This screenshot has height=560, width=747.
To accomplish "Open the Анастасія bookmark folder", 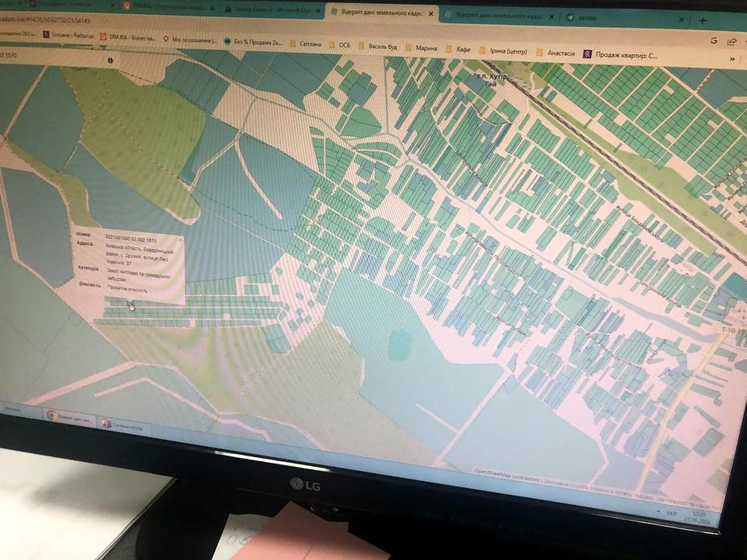I will (560, 54).
